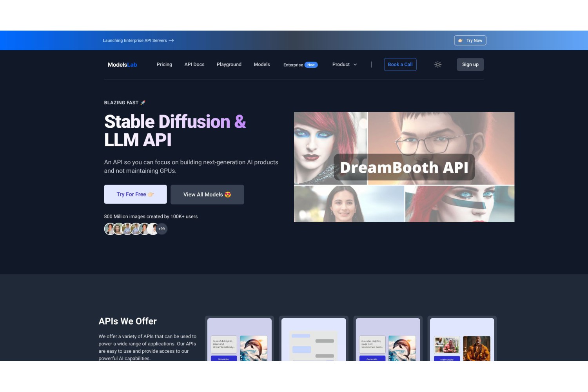Screen dimensions: 588x392
Task: Click the smiling woman photo
Action: [349, 204]
